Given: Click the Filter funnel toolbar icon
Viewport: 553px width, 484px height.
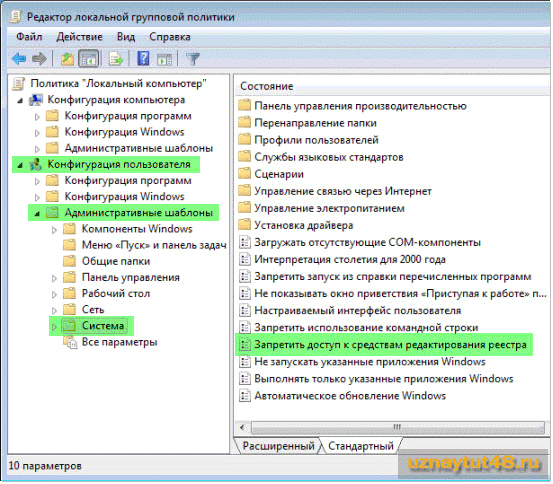Looking at the screenshot, I should point(193,59).
